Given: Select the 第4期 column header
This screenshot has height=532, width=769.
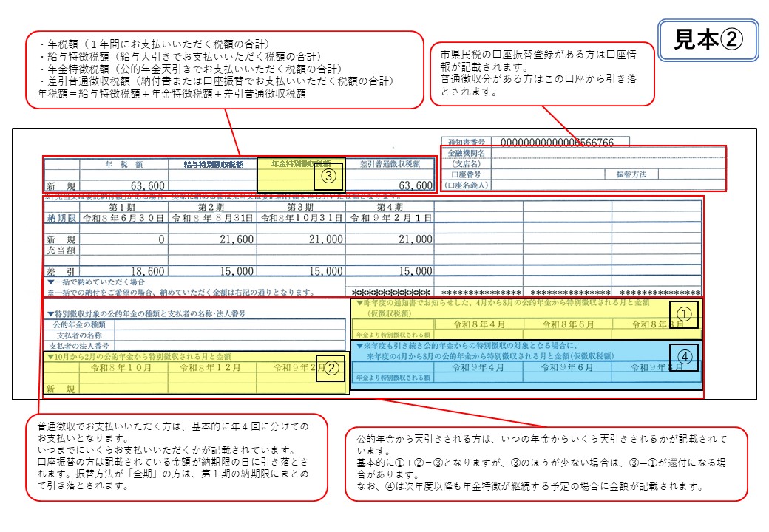Looking at the screenshot, I should pos(390,207).
